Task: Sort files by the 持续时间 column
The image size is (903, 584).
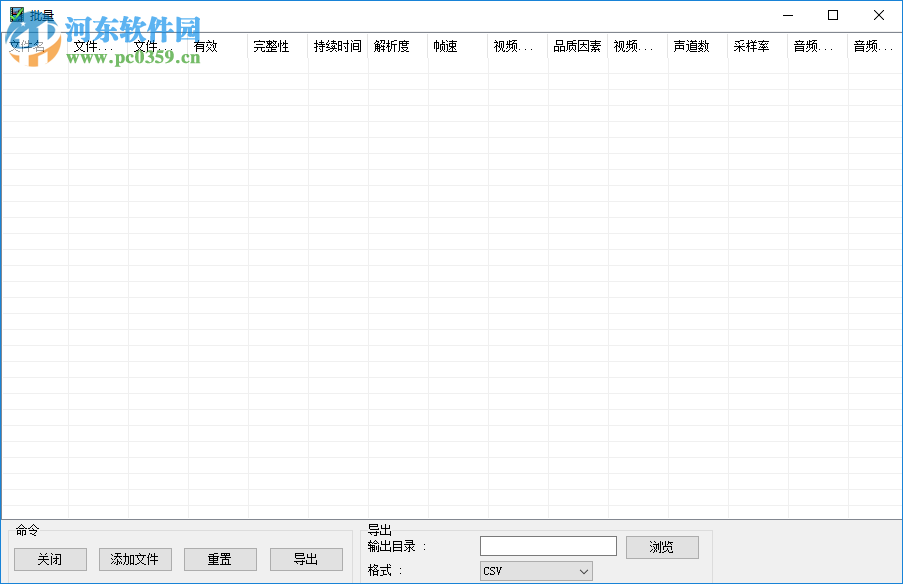Action: [336, 46]
